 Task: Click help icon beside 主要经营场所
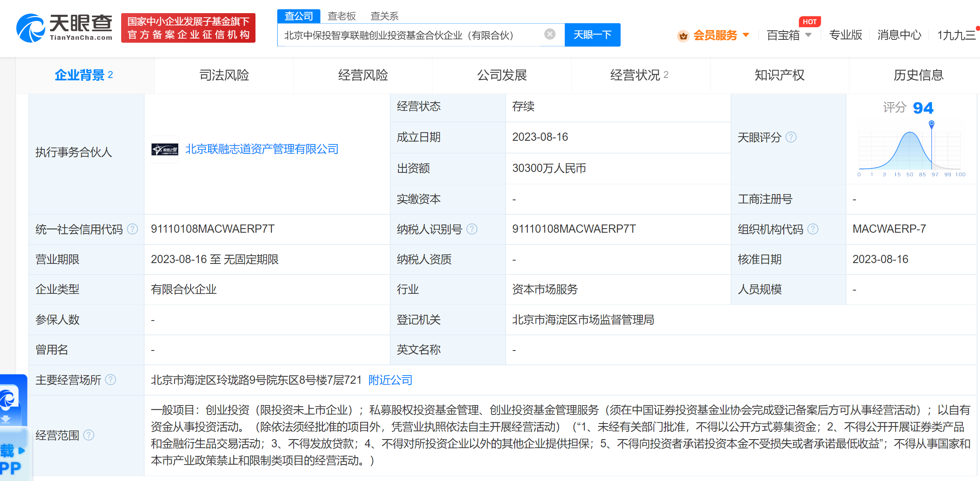[110, 380]
